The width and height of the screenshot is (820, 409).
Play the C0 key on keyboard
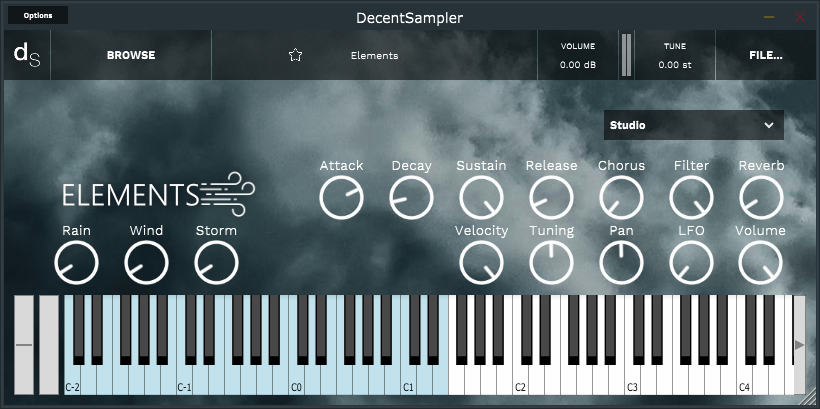(296, 381)
